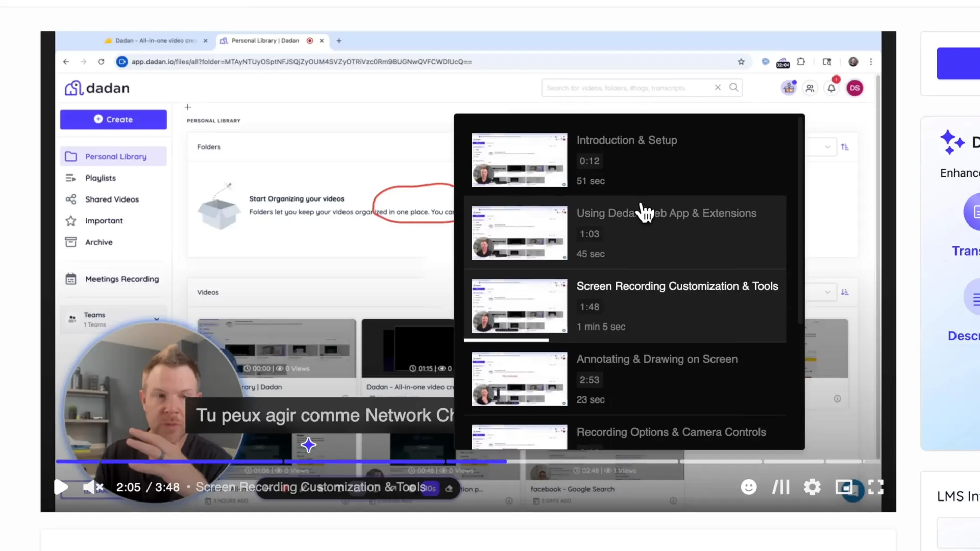Bookmark the page with the star icon
The width and height of the screenshot is (980, 551).
741,62
